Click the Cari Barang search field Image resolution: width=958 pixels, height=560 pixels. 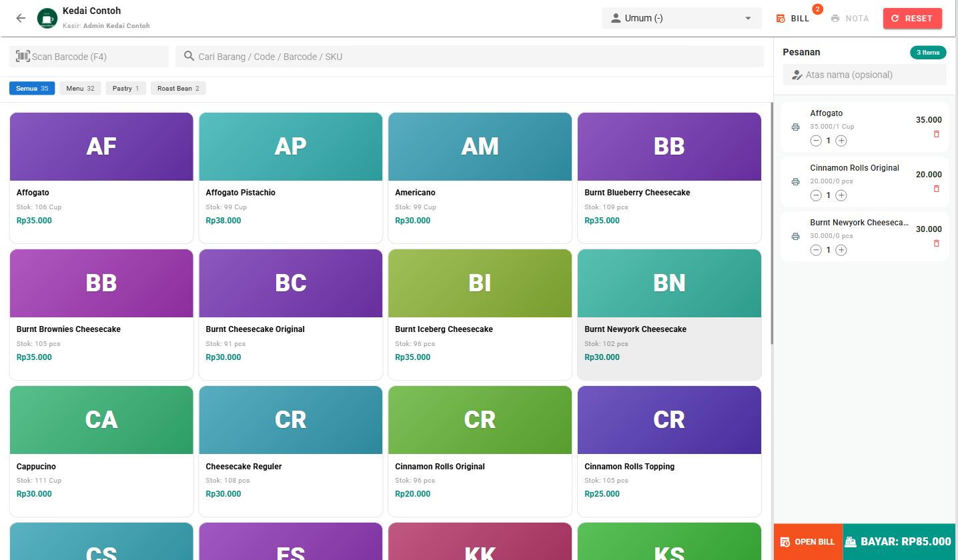pos(470,57)
